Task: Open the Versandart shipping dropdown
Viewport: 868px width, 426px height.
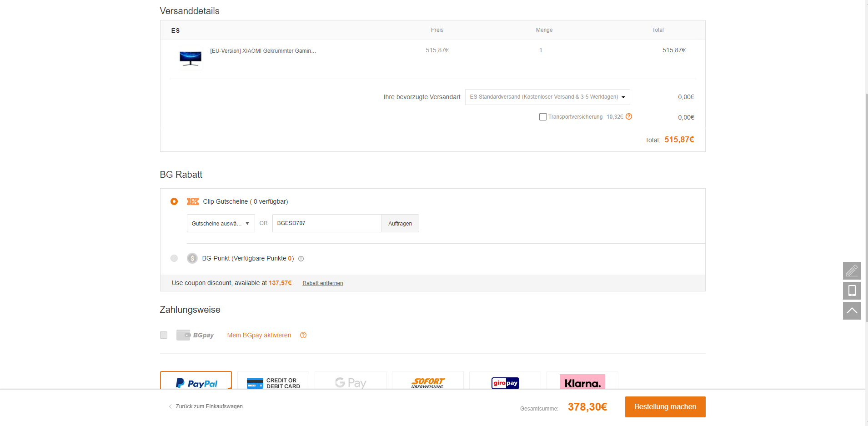Action: coord(547,97)
